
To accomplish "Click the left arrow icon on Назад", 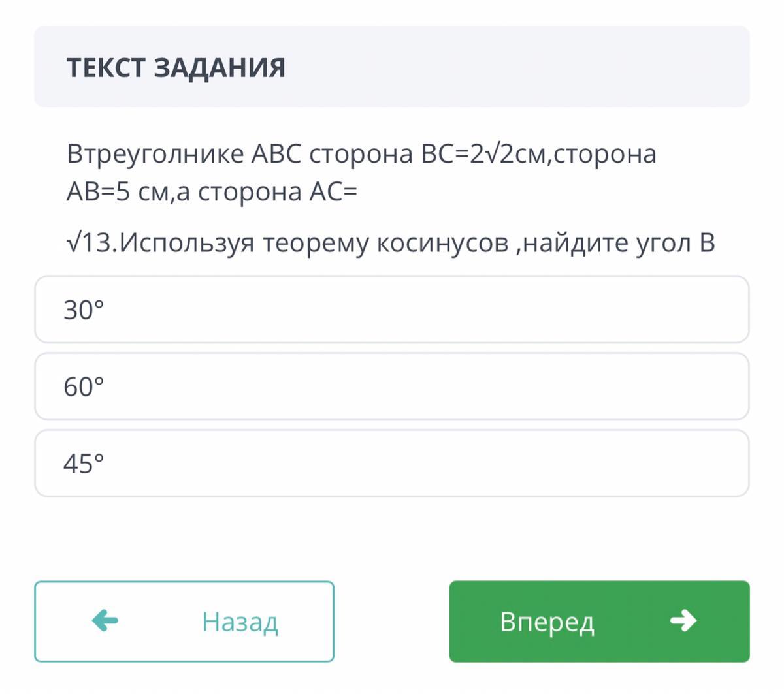I will (105, 620).
